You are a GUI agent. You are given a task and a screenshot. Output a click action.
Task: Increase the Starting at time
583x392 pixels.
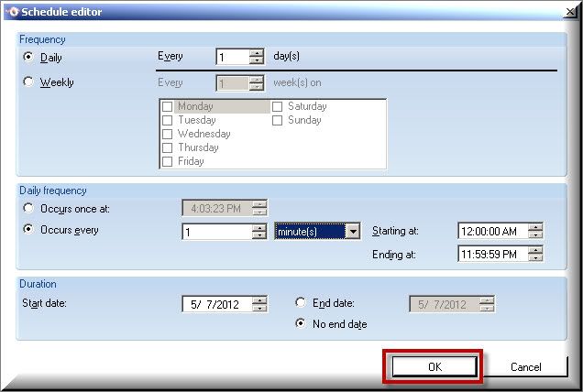535,227
